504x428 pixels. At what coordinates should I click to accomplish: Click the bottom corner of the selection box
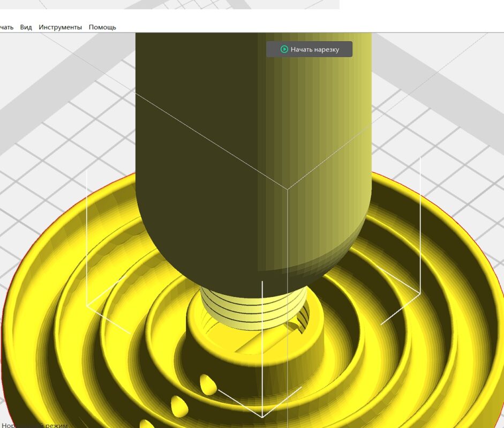262,417
